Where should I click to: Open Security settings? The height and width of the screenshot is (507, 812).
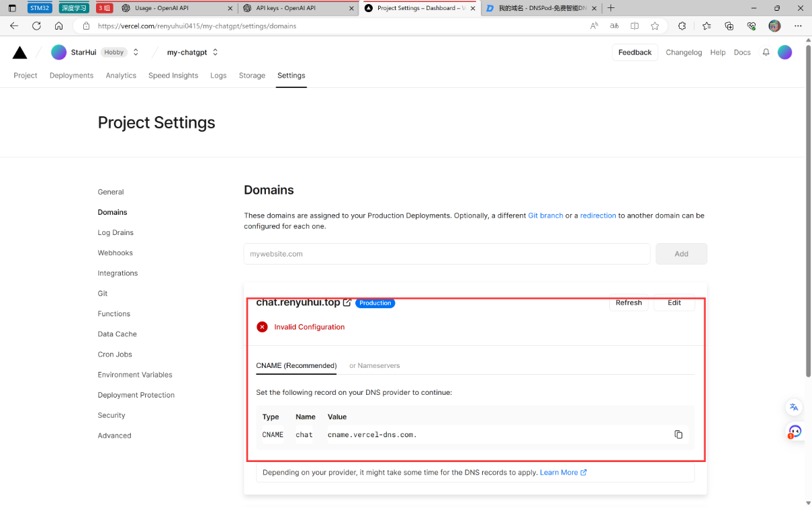coord(111,416)
